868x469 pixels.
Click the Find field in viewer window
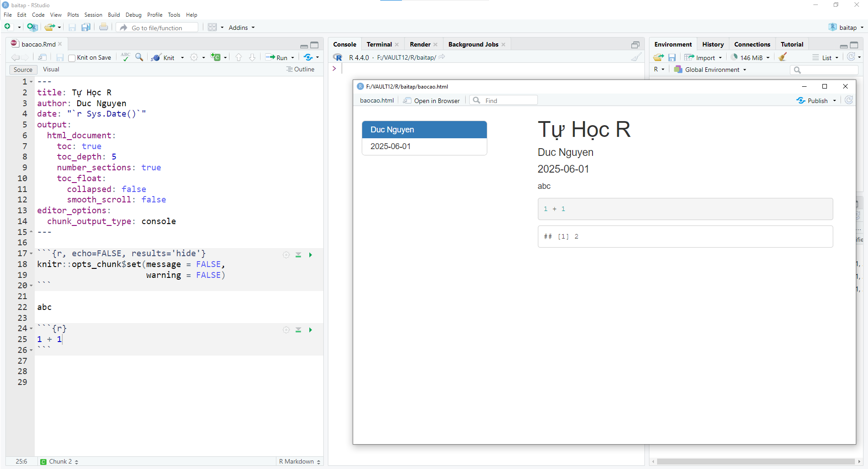pyautogui.click(x=504, y=100)
